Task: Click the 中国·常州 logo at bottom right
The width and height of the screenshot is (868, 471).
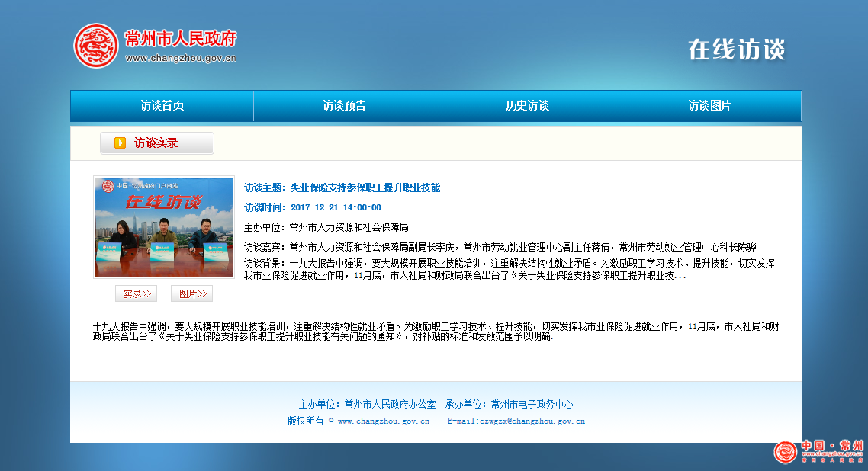Action: tap(818, 451)
